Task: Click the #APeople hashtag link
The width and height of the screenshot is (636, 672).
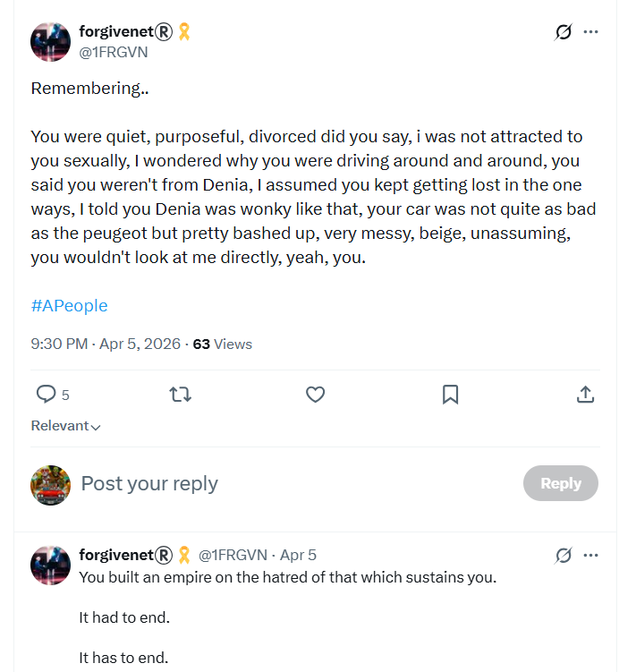Action: [x=70, y=305]
